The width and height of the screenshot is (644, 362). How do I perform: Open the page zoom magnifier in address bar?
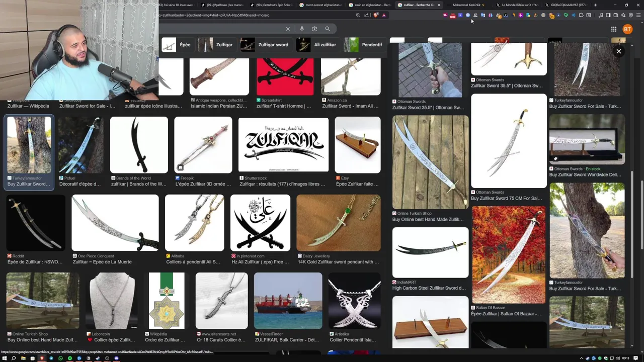[358, 15]
